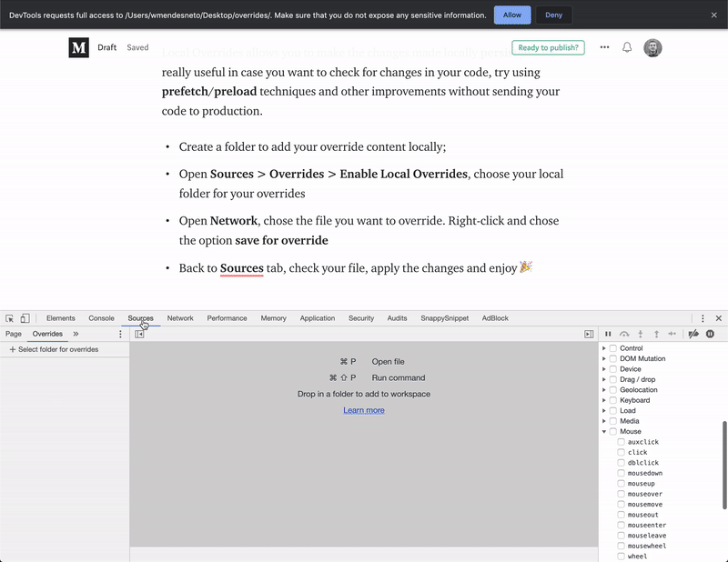Hide the debugger sidebar icon

tap(589, 334)
